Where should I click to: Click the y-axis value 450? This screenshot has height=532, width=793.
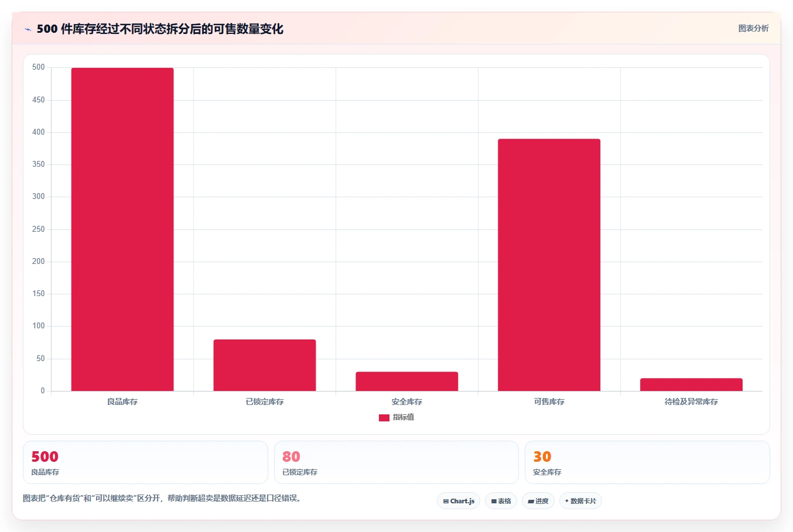click(39, 100)
